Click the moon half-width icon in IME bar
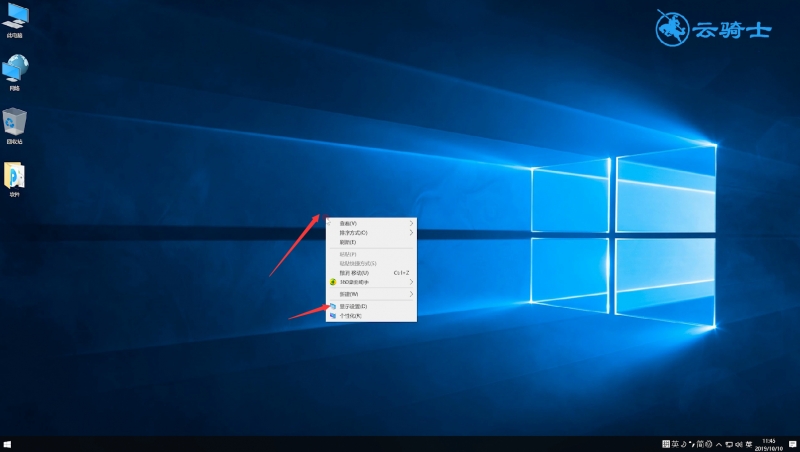The height and width of the screenshot is (452, 800). (x=684, y=444)
